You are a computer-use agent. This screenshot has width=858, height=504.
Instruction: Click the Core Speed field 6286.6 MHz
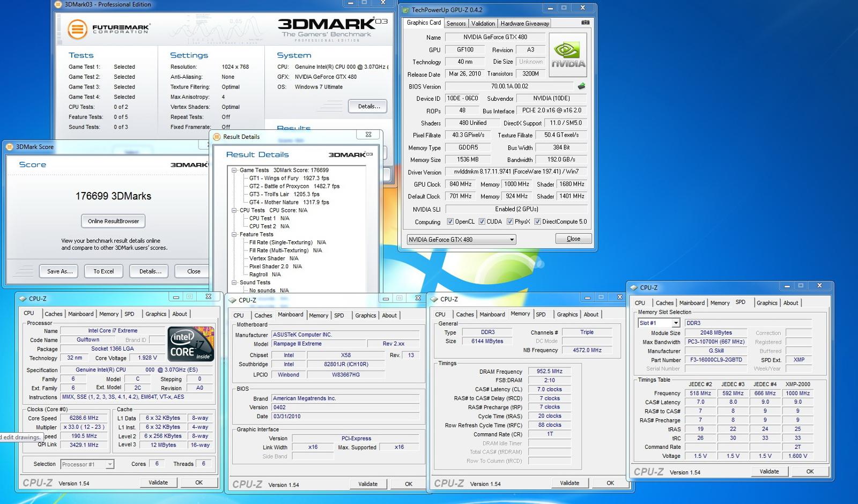[x=85, y=418]
